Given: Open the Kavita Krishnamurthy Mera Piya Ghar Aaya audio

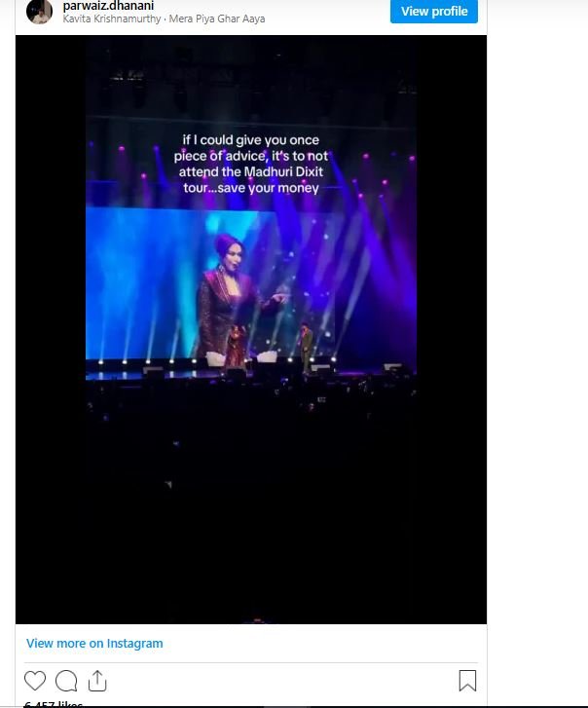Looking at the screenshot, I should click(x=164, y=19).
